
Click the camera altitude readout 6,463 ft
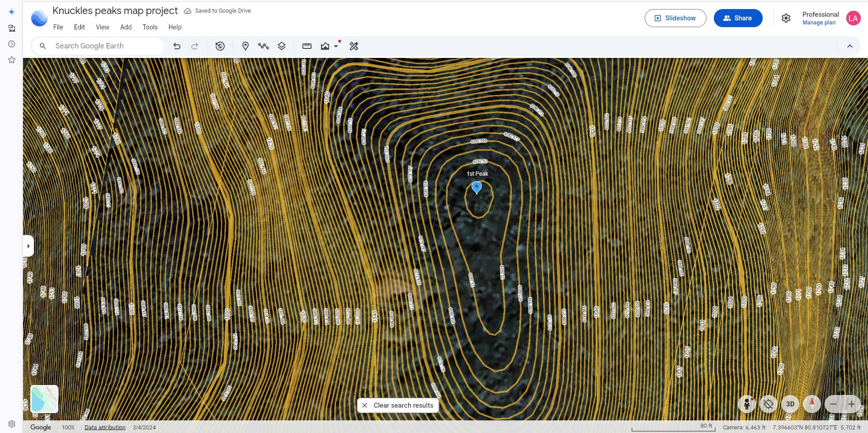[x=744, y=428]
